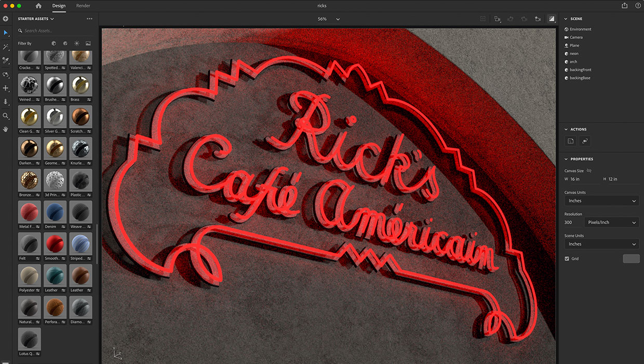Toggle the Grid checkbox

pyautogui.click(x=567, y=258)
